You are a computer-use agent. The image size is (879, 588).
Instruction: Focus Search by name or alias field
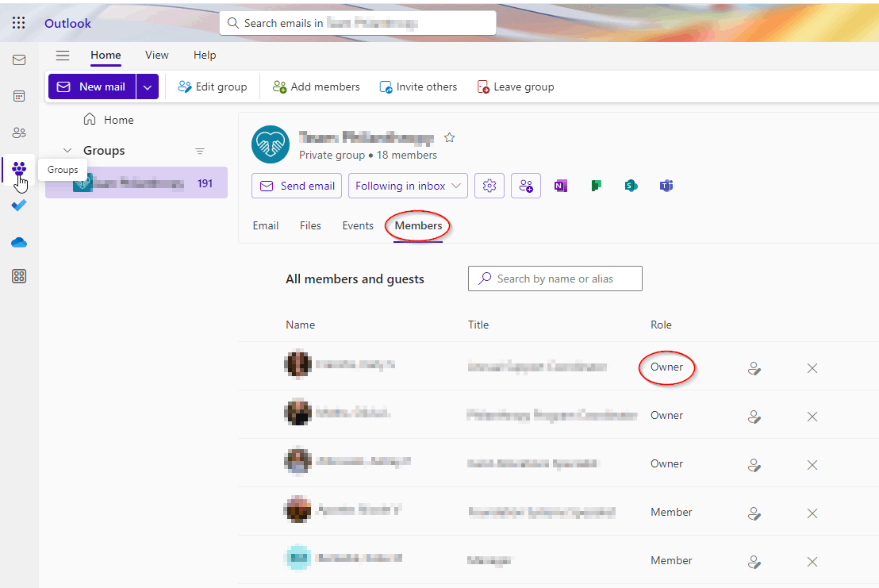[x=555, y=279]
